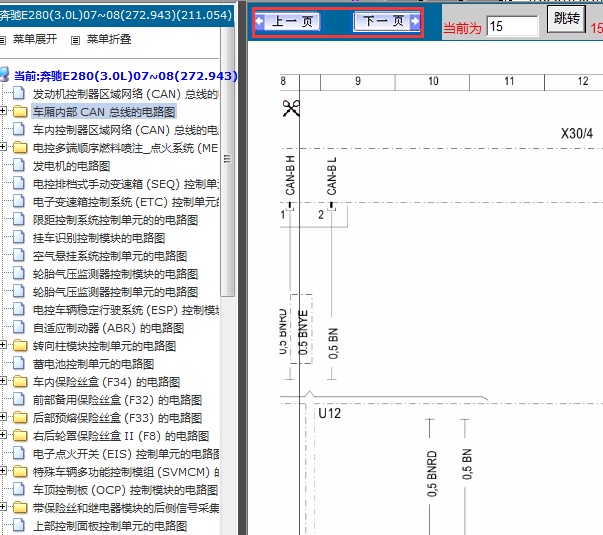Go to previous page (上一页)

(x=288, y=21)
